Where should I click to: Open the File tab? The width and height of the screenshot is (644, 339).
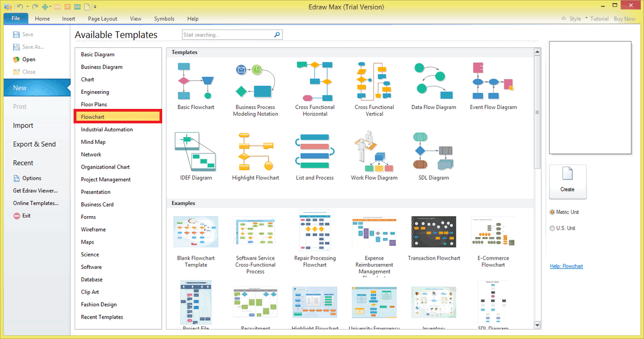tap(16, 18)
